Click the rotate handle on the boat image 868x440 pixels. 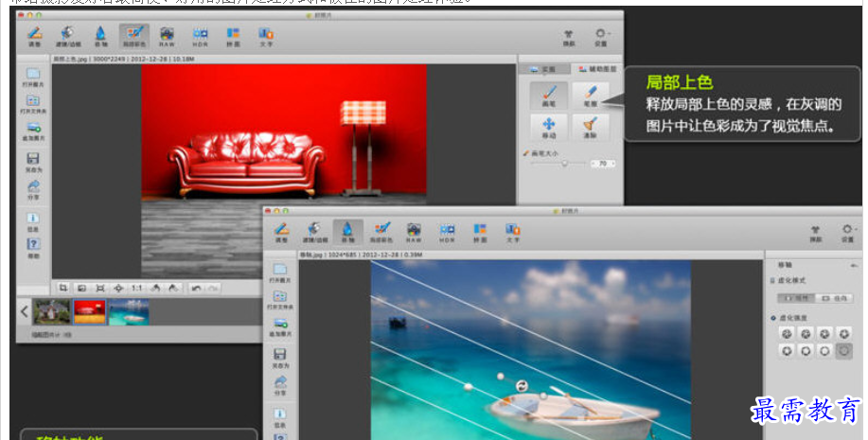pyautogui.click(x=521, y=386)
